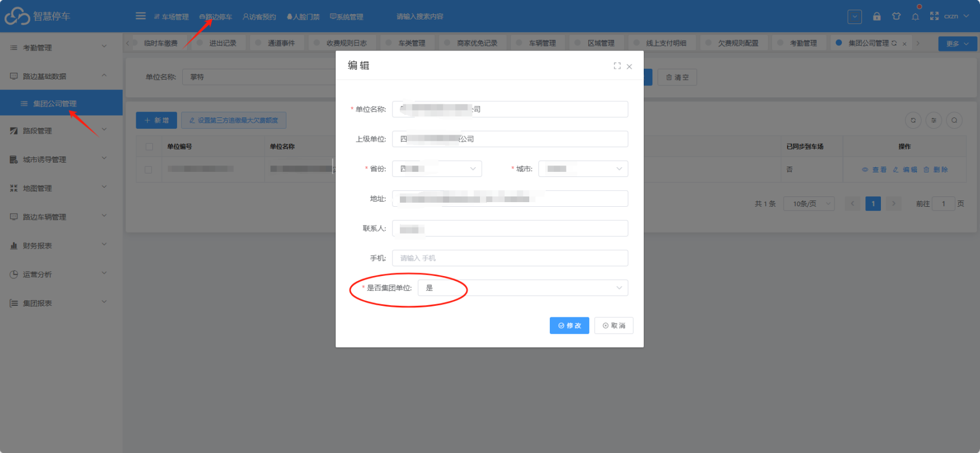Open 系统管理 top menu
Image resolution: width=980 pixels, height=453 pixels.
(x=347, y=17)
